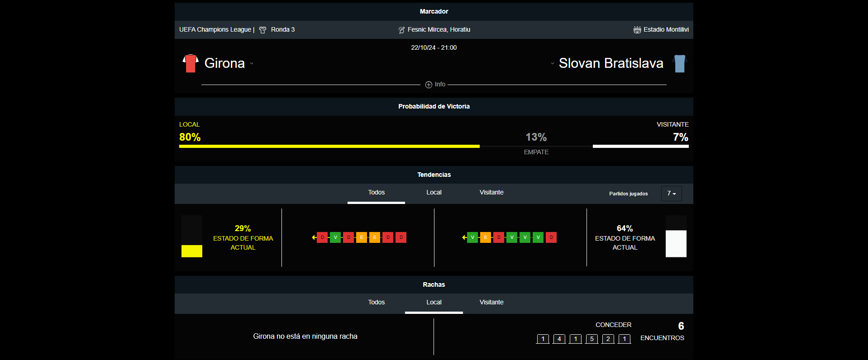Viewport: 868px width, 360px height.
Task: Select the Visitante tab in Rachas
Action: coord(491,303)
